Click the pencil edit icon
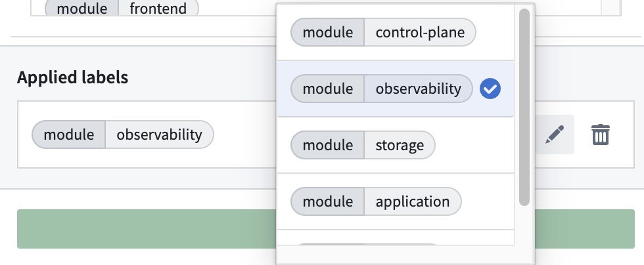This screenshot has width=644, height=265. (x=555, y=134)
